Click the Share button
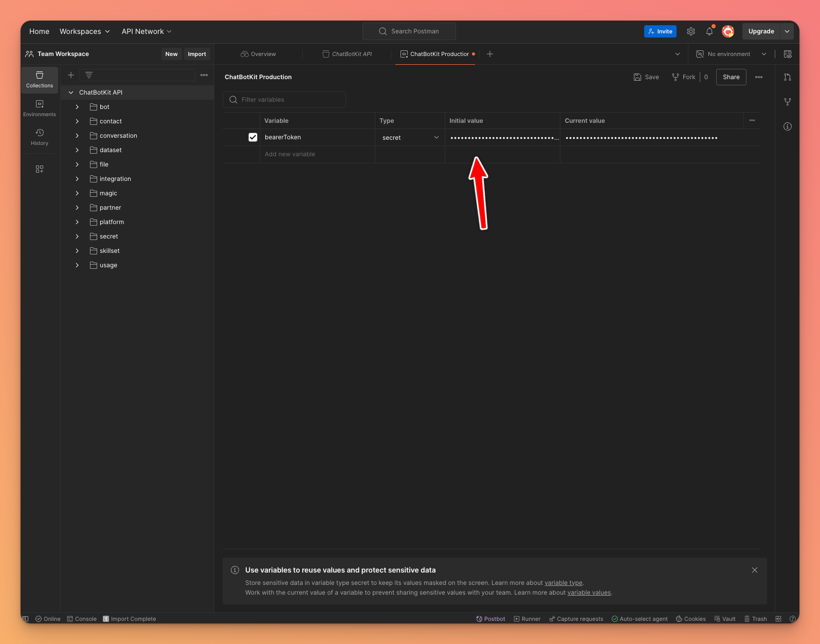Screen dimensions: 820x644 point(731,77)
